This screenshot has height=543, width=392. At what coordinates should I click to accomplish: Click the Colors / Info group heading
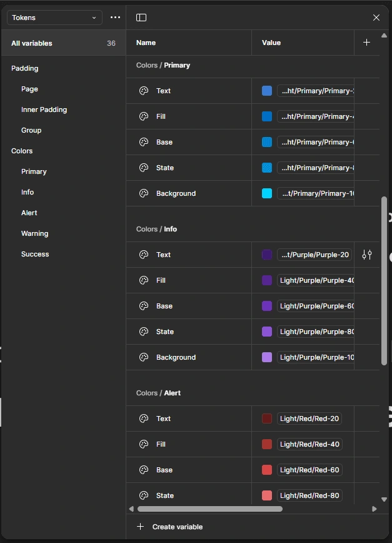[x=156, y=229]
